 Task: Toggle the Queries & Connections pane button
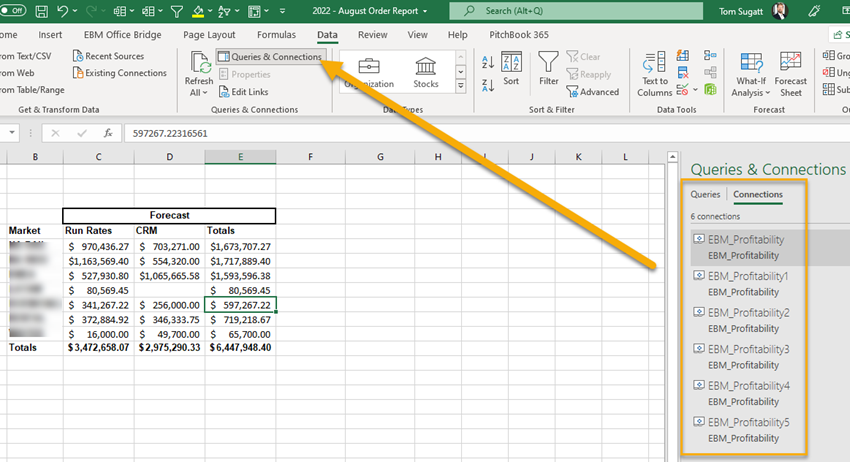click(271, 56)
